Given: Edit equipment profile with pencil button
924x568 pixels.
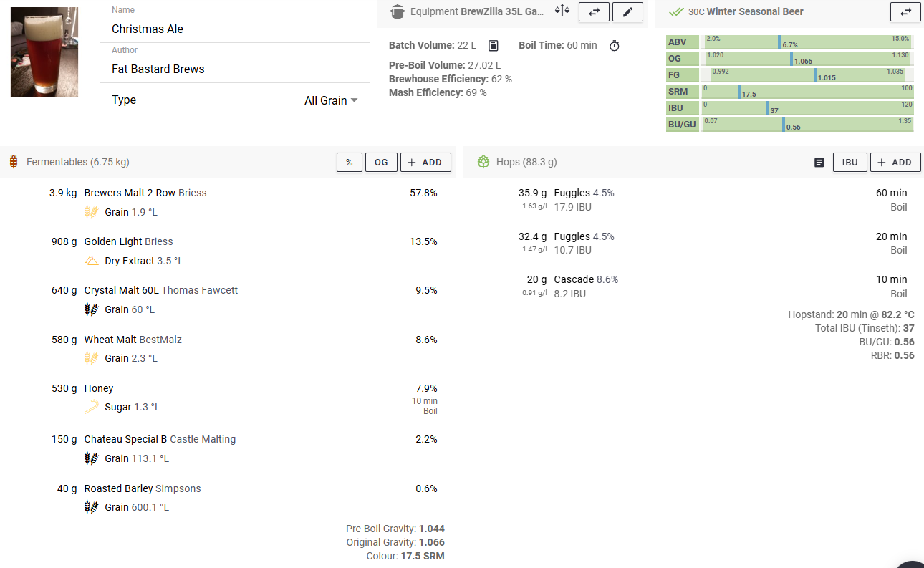Looking at the screenshot, I should (627, 11).
